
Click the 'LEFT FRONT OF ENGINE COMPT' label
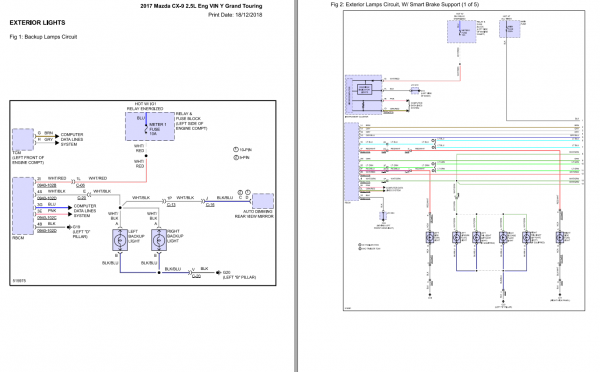(x=28, y=160)
